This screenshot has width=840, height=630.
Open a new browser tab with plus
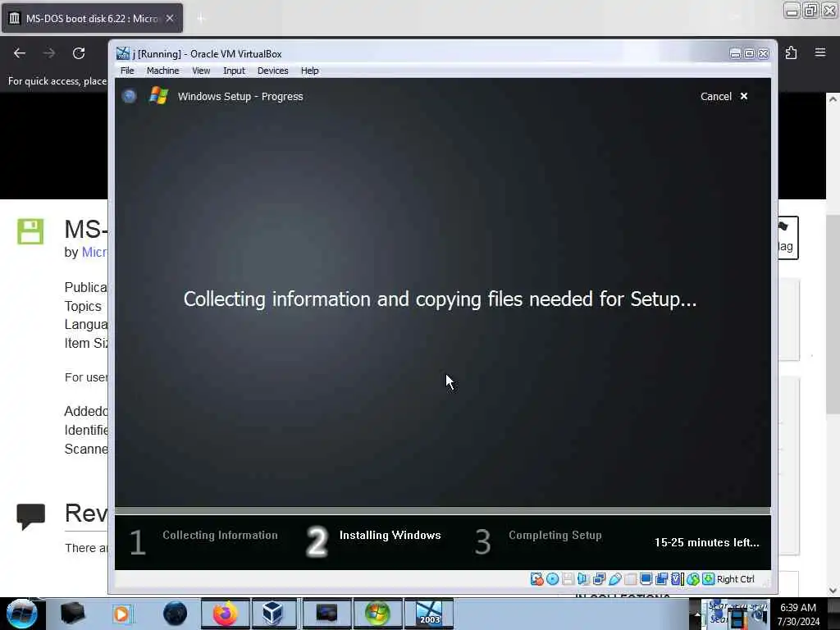pyautogui.click(x=200, y=19)
